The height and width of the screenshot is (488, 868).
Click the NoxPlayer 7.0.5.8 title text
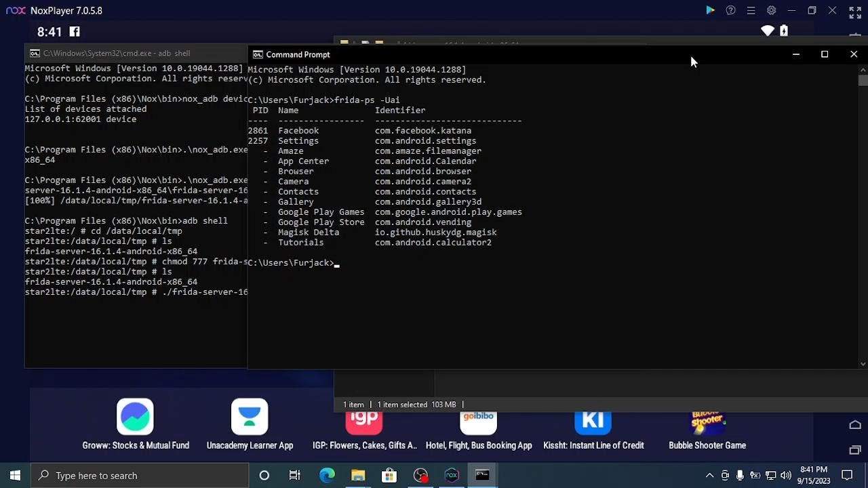coord(66,11)
